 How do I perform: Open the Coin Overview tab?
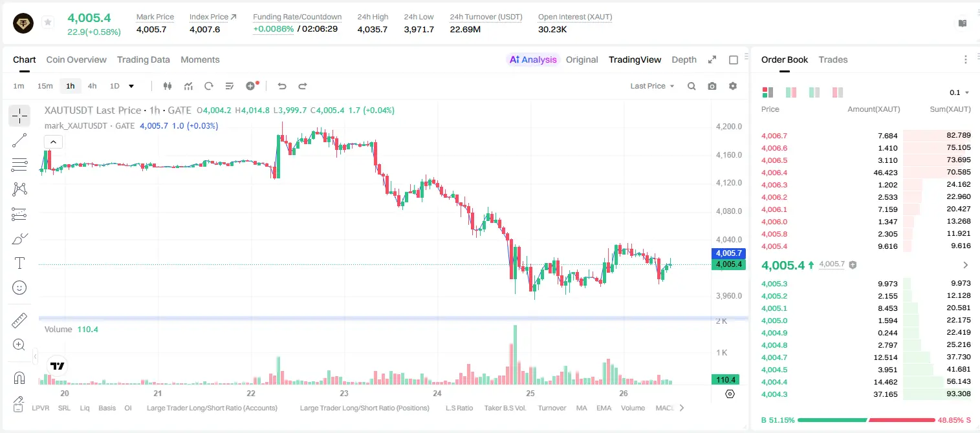pyautogui.click(x=76, y=59)
